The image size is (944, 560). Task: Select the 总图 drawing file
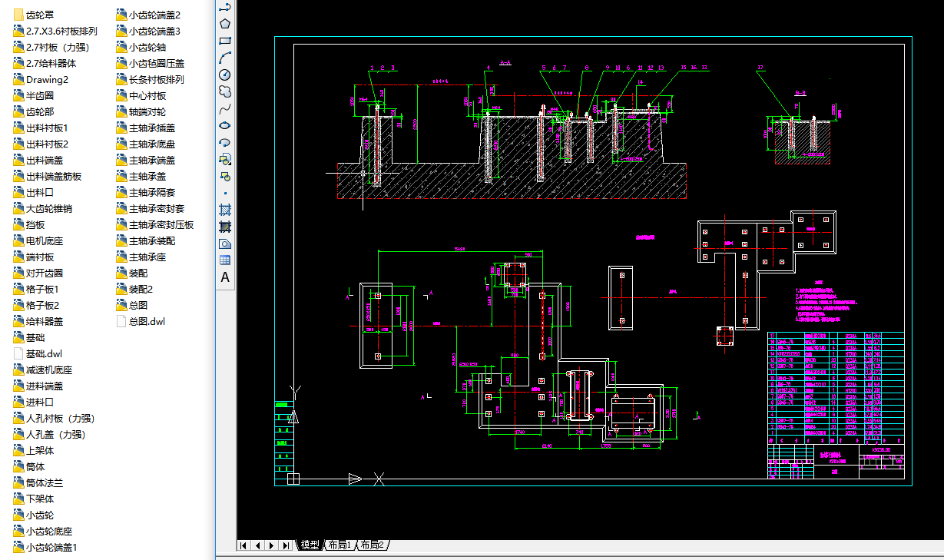tap(133, 305)
